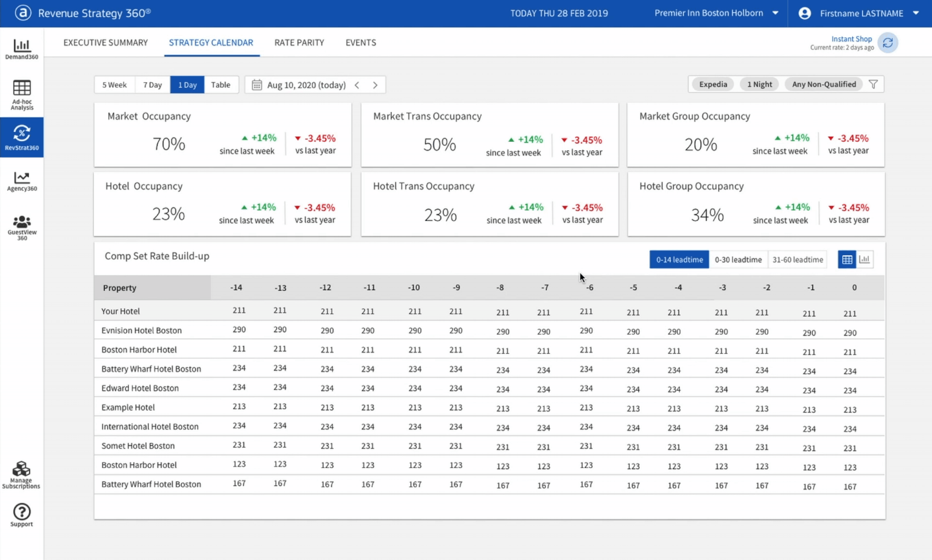Click the Support question mark icon
The height and width of the screenshot is (560, 932).
click(x=22, y=511)
